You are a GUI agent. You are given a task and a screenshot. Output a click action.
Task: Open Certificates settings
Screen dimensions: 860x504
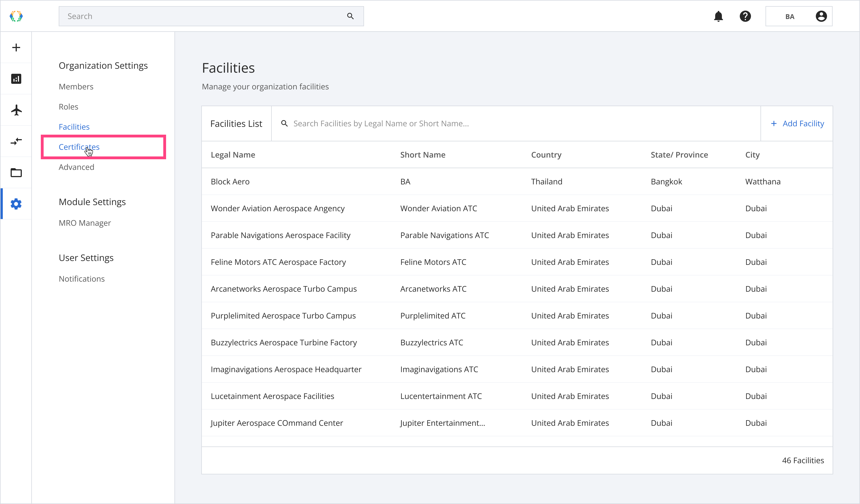[x=79, y=147]
